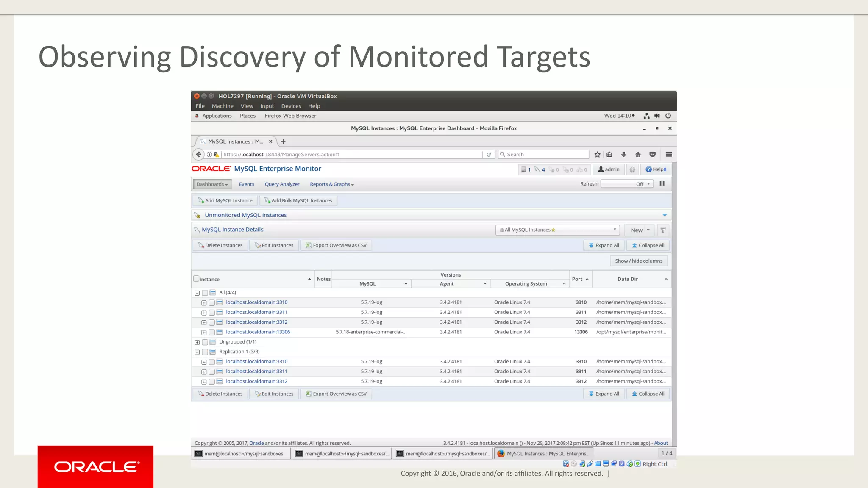Bookmark this page with the star icon
The width and height of the screenshot is (868, 488).
point(597,155)
